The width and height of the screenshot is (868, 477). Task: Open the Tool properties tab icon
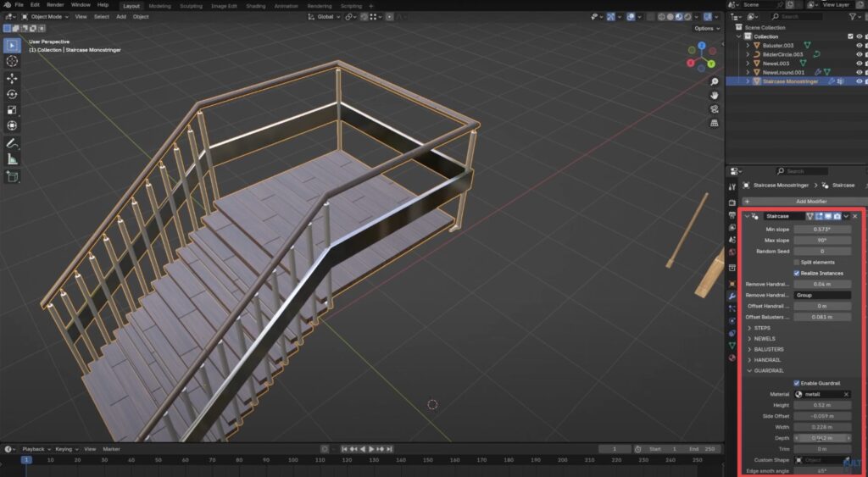pos(732,187)
